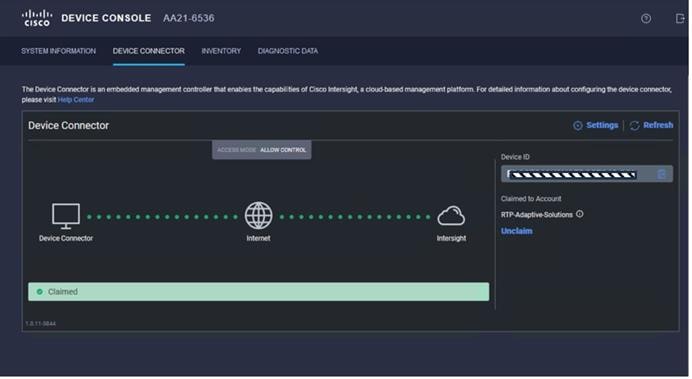The height and width of the screenshot is (379, 692).
Task: Open the help question mark icon
Action: click(x=646, y=19)
